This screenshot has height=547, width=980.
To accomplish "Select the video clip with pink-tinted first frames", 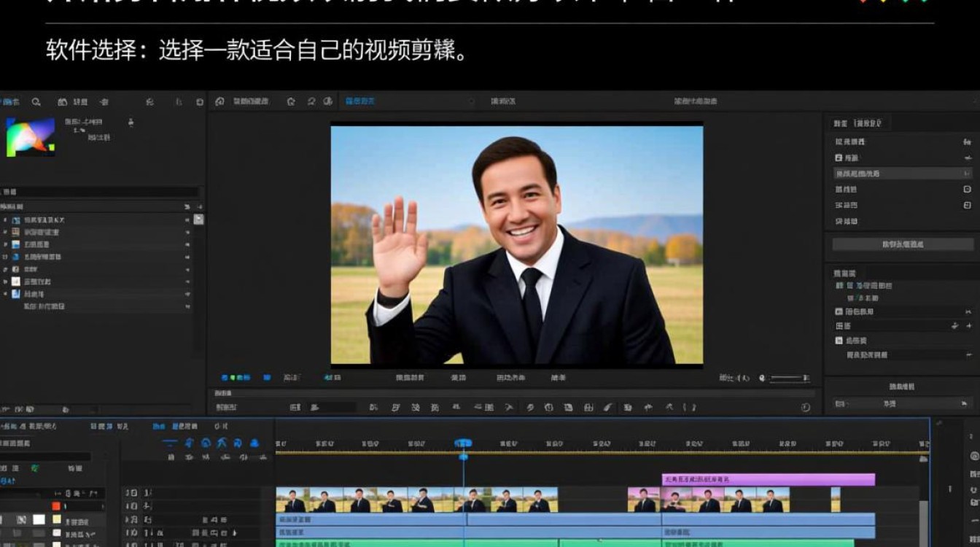I will point(709,500).
